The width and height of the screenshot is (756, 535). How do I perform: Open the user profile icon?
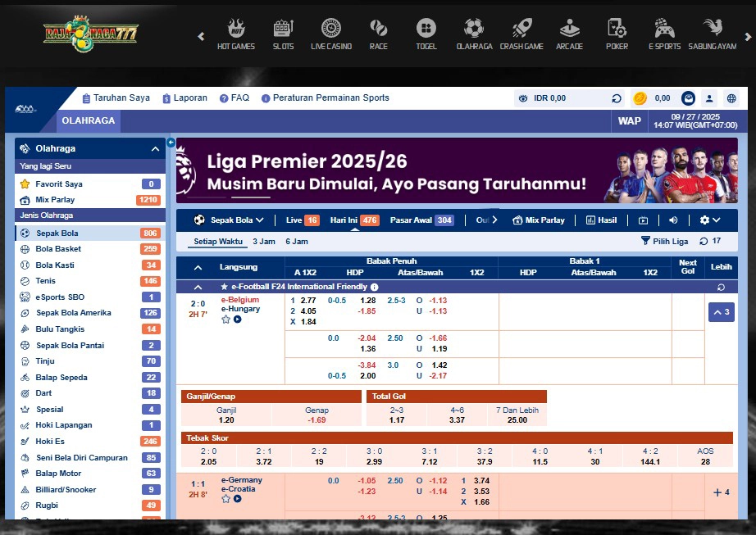(x=709, y=98)
